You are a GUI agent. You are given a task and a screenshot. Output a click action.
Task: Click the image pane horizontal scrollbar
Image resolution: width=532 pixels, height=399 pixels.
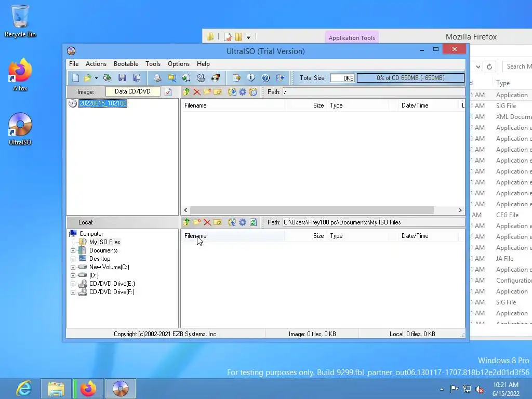point(312,210)
